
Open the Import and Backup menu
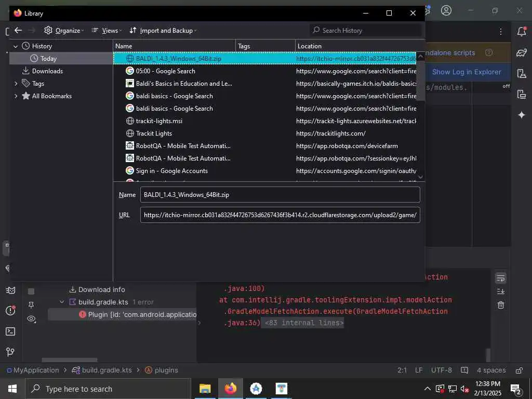tap(163, 31)
